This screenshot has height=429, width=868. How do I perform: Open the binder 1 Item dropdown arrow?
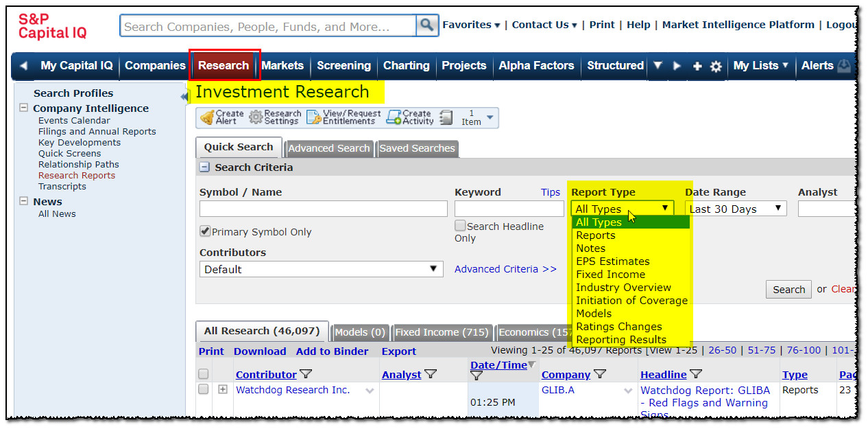490,117
